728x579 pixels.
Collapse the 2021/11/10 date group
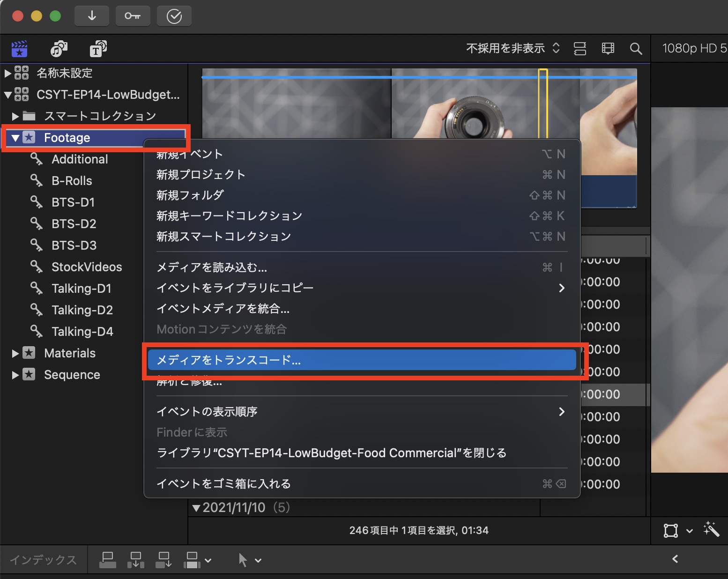197,508
